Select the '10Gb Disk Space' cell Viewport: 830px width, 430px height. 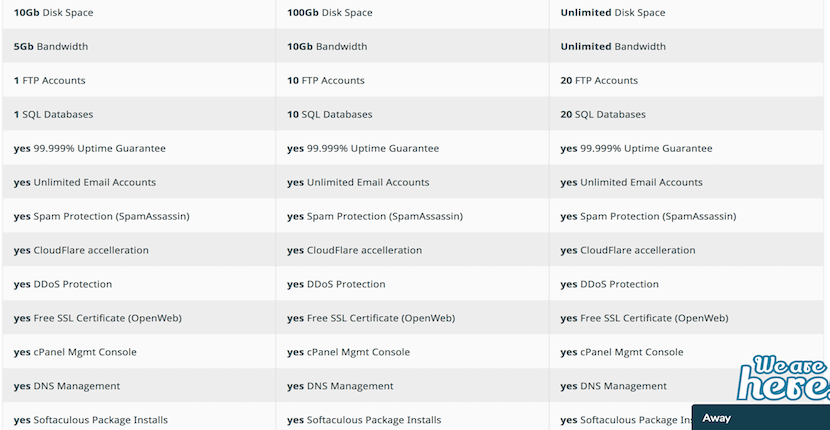139,13
